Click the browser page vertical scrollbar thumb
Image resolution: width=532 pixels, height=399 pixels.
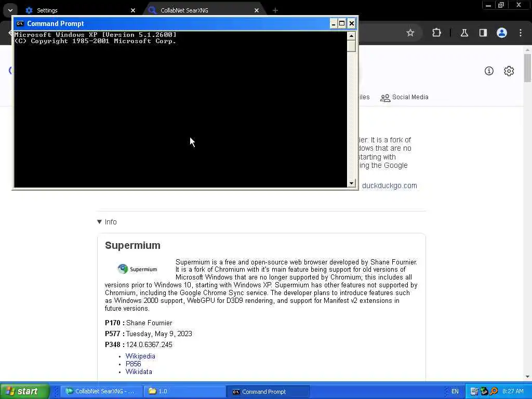527,68
